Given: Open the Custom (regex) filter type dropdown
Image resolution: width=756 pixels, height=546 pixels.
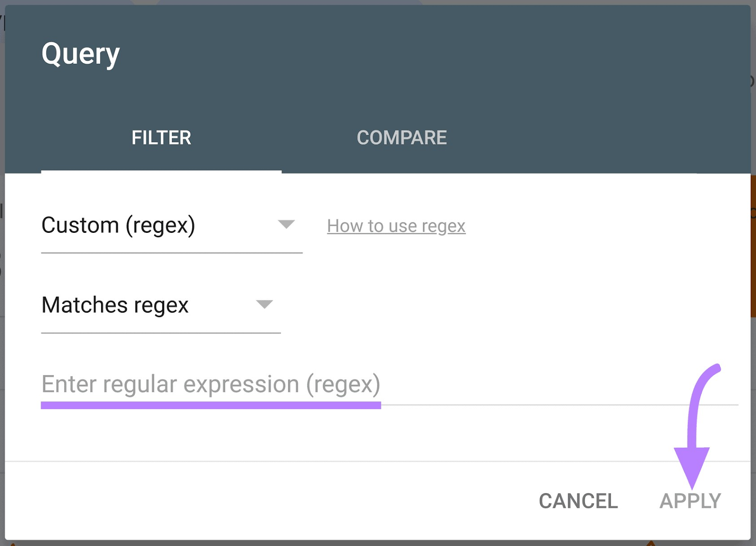Looking at the screenshot, I should pyautogui.click(x=172, y=226).
